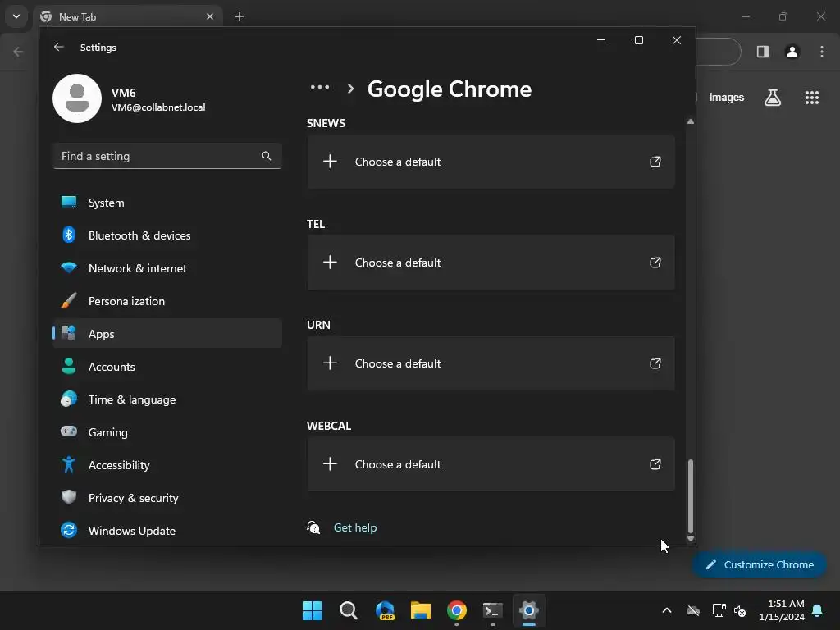
Task: Go back using Settings back arrow
Action: 59,47
